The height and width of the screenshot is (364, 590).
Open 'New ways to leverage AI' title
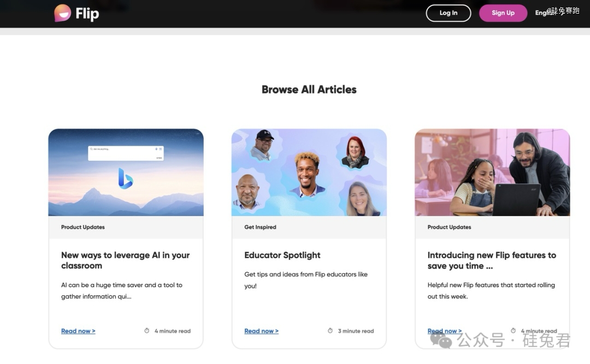click(125, 260)
